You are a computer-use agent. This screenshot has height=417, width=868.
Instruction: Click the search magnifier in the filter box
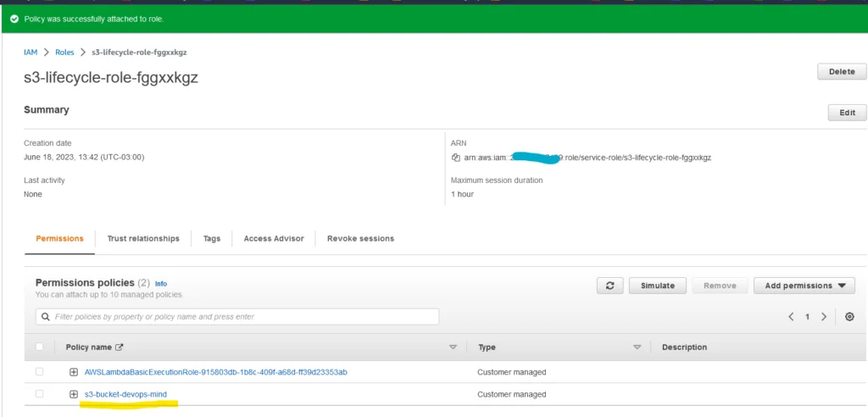(45, 317)
